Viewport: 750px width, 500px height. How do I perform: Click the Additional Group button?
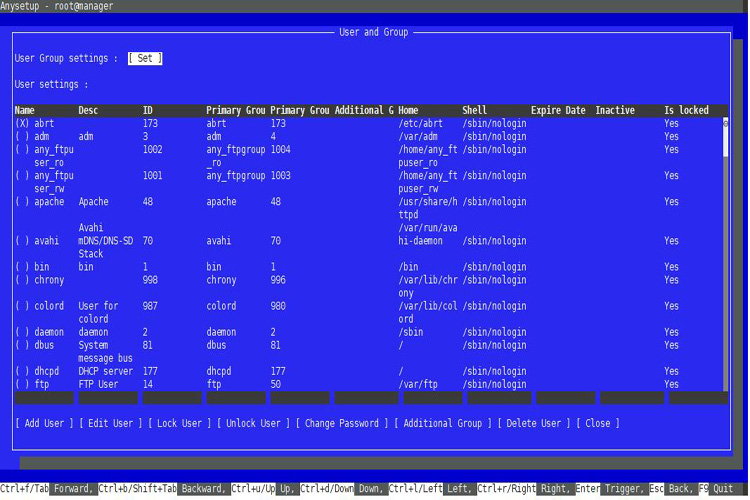tap(443, 423)
